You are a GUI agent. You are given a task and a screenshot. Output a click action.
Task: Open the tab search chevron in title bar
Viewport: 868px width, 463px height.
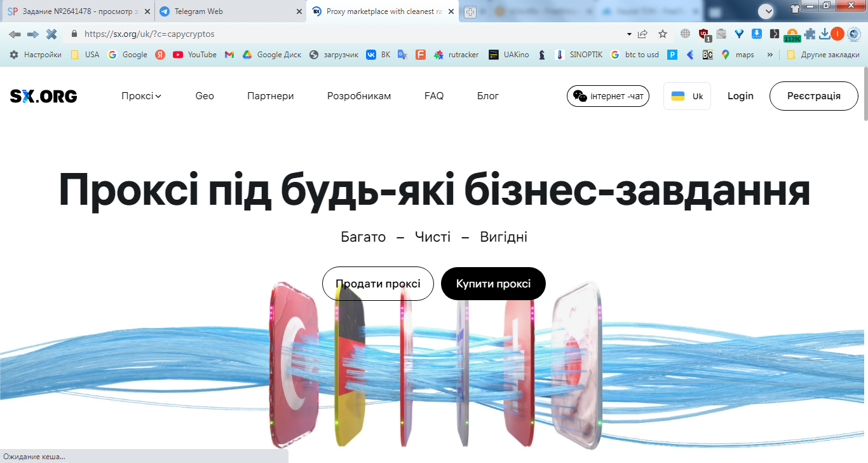(766, 11)
